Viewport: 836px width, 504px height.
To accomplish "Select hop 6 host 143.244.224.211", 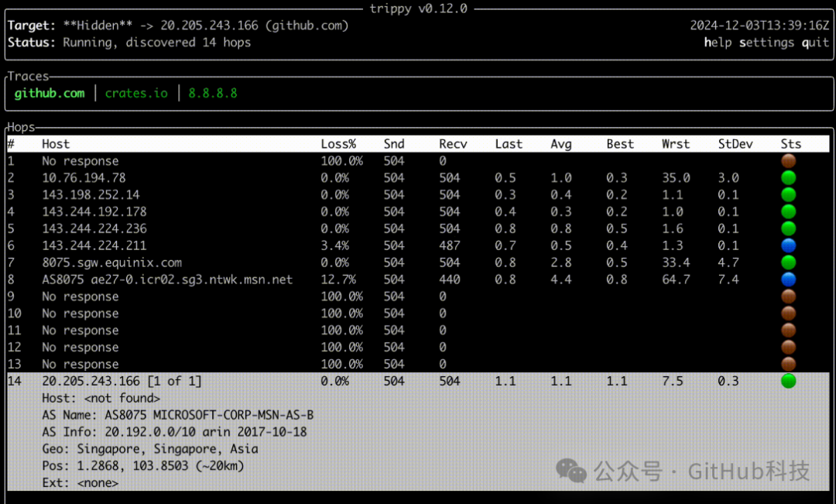I will tap(94, 245).
